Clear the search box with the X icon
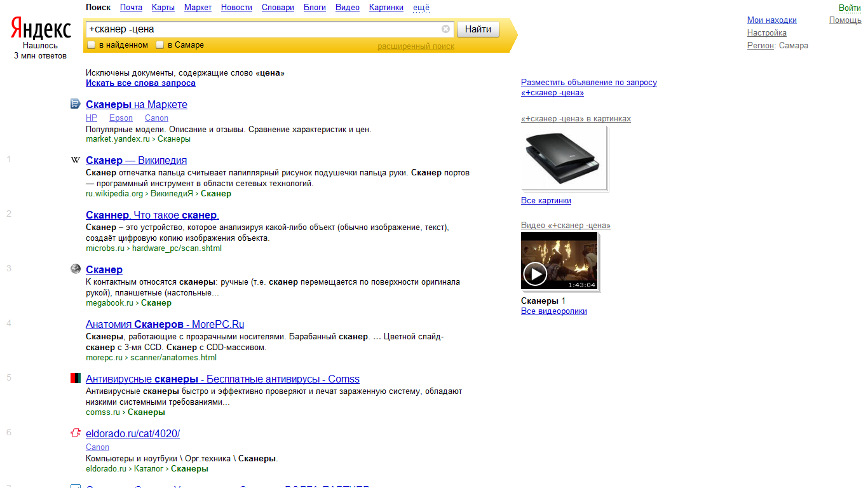 (445, 29)
